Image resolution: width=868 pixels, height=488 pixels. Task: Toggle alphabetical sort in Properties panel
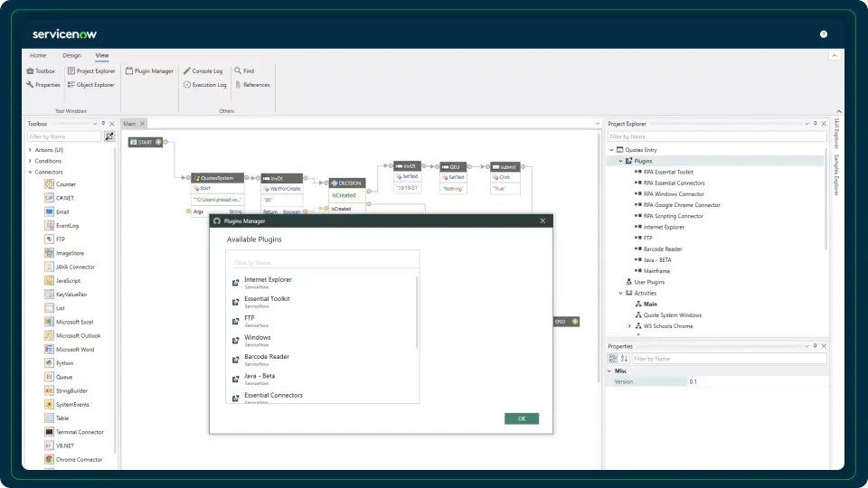[x=624, y=359]
